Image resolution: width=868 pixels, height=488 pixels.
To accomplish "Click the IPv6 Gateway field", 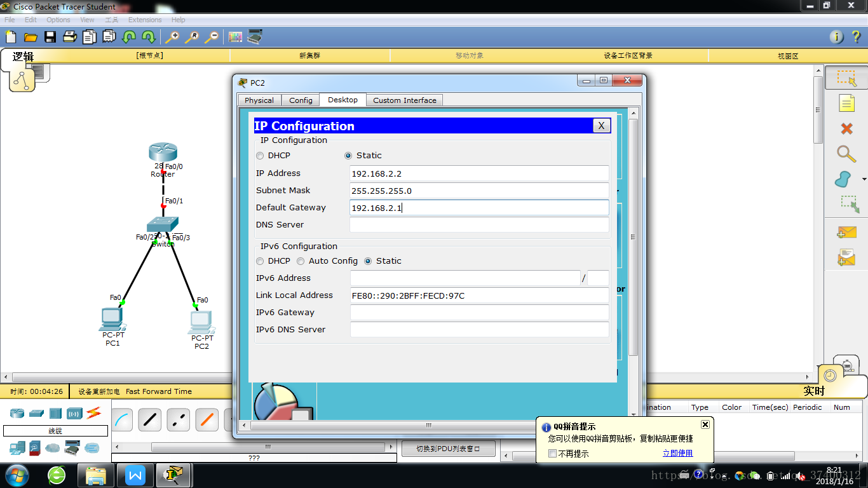I will tap(479, 313).
